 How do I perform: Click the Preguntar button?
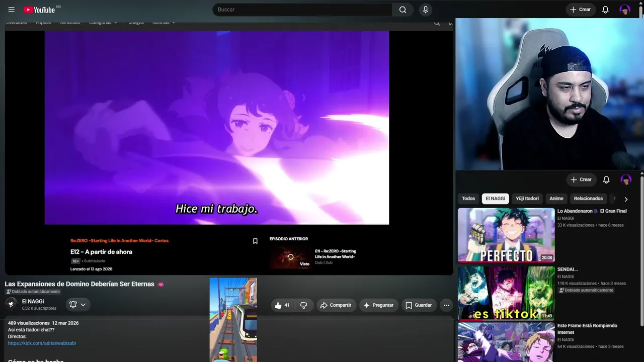[379, 305]
